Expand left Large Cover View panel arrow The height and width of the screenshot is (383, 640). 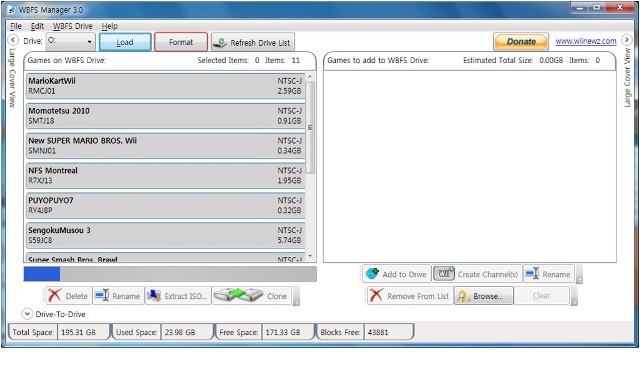[13, 40]
